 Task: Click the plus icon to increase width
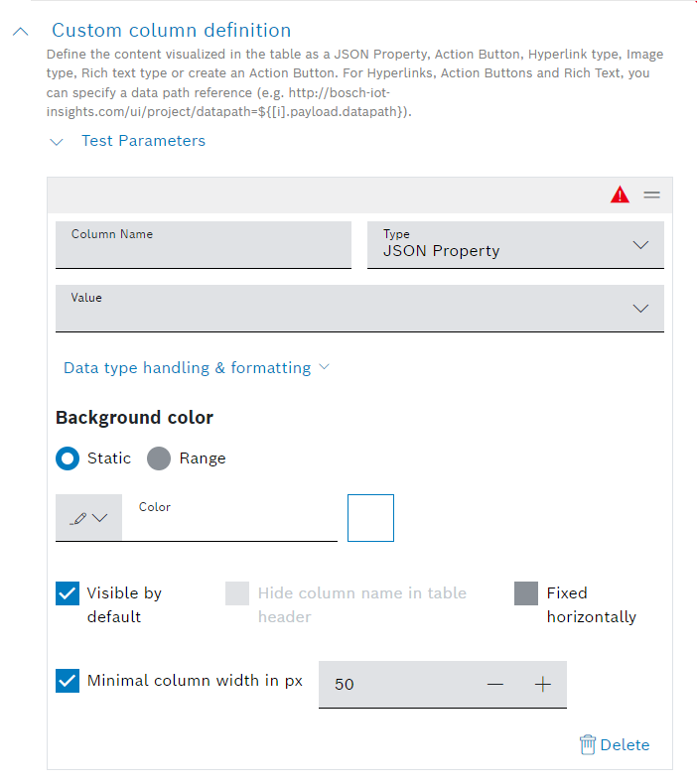pyautogui.click(x=543, y=685)
